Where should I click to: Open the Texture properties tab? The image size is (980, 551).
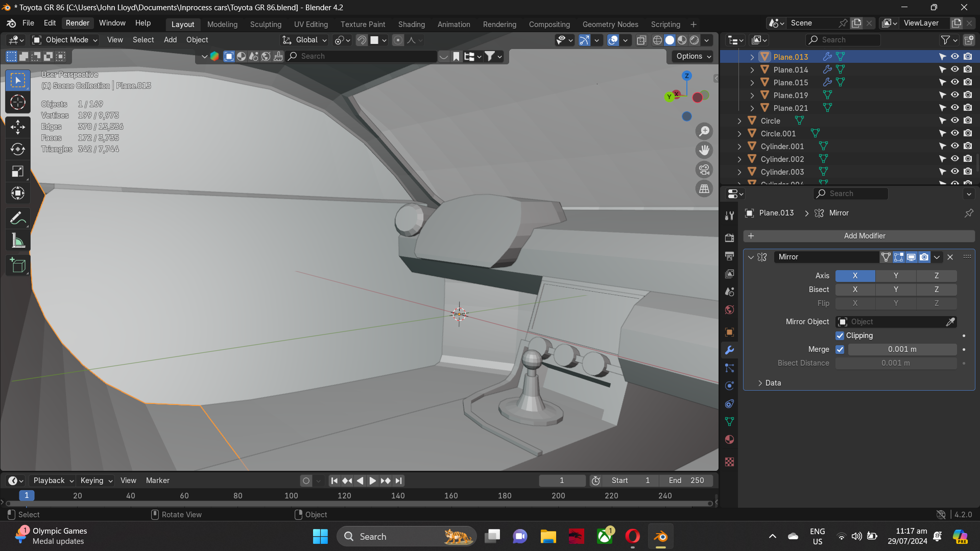(x=729, y=462)
